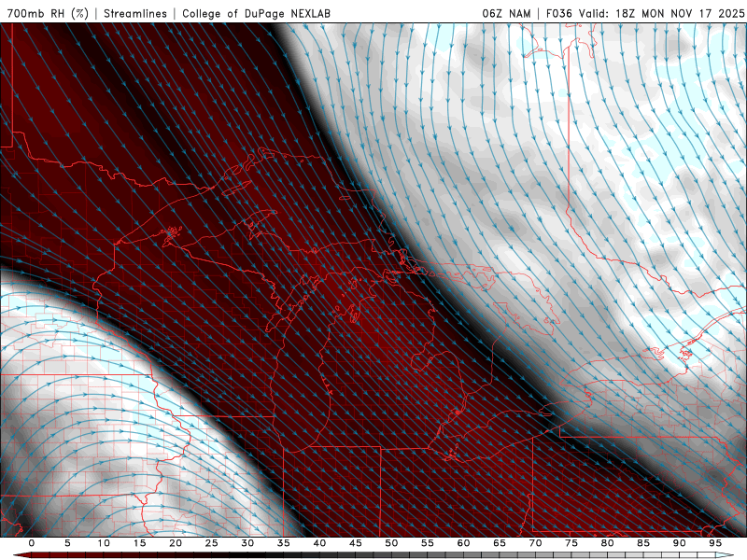Click the "06Z NAM" model run label
The image size is (747, 560).
(x=506, y=13)
